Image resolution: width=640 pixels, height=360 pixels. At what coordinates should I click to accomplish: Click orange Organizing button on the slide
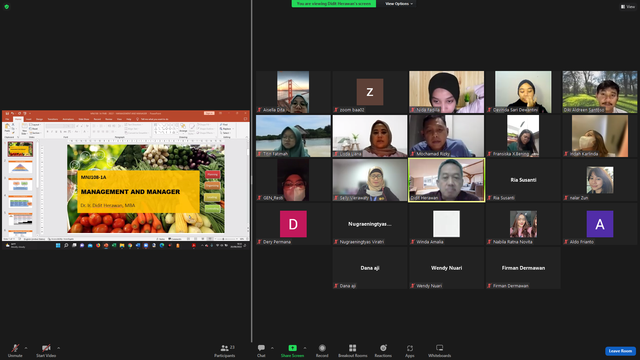click(212, 186)
